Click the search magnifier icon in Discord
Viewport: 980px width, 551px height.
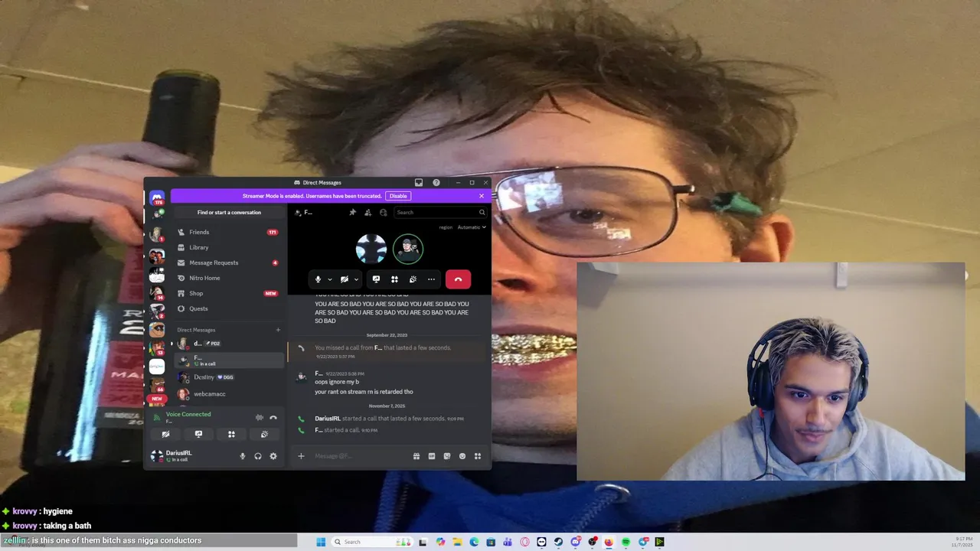(x=482, y=212)
